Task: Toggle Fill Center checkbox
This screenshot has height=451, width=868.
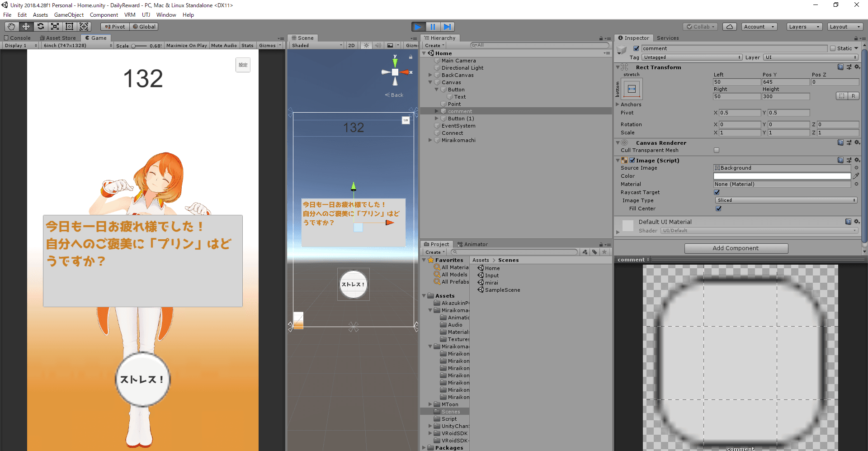Action: pos(718,209)
